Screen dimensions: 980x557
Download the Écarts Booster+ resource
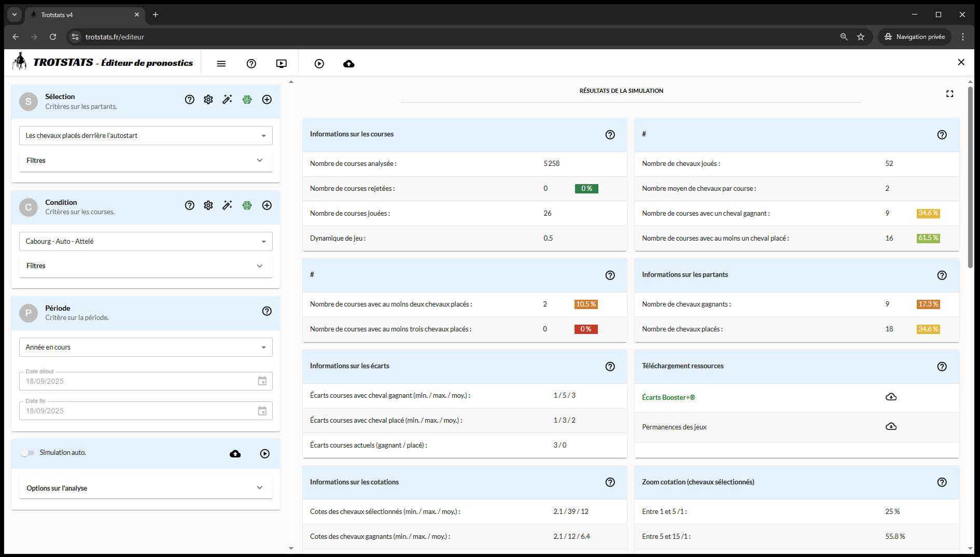[x=891, y=397]
